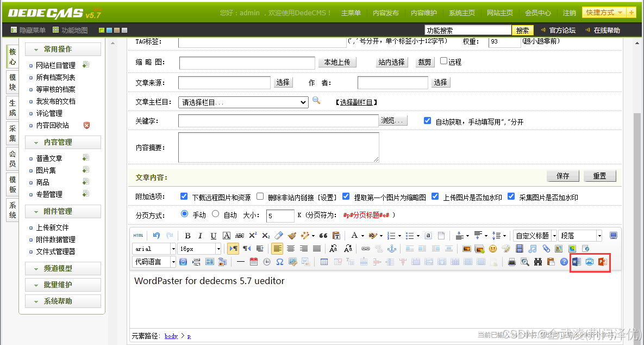Insert a horizontal rule line
This screenshot has height=345, width=644.
tap(241, 262)
